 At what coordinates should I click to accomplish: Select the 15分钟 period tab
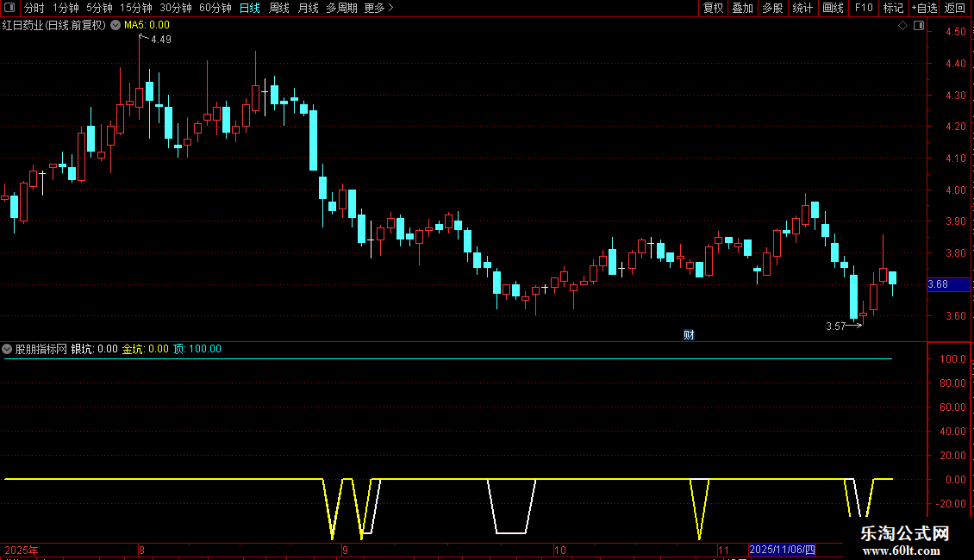coord(136,8)
